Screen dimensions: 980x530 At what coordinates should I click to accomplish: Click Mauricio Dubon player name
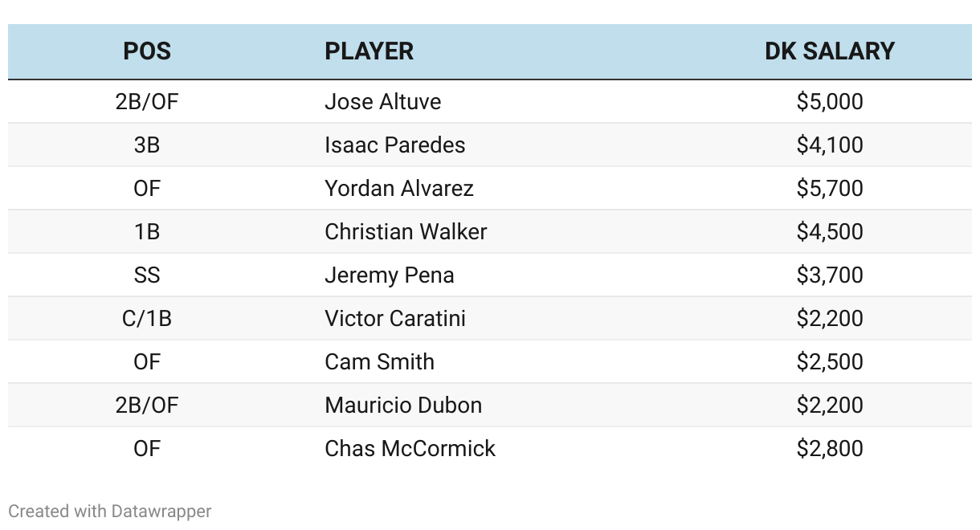click(403, 406)
